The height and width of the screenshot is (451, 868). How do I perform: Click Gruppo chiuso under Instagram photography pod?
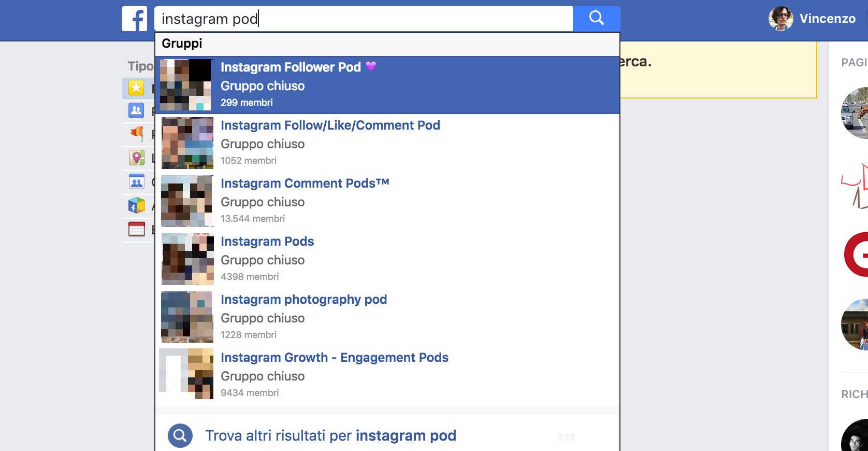pyautogui.click(x=263, y=318)
